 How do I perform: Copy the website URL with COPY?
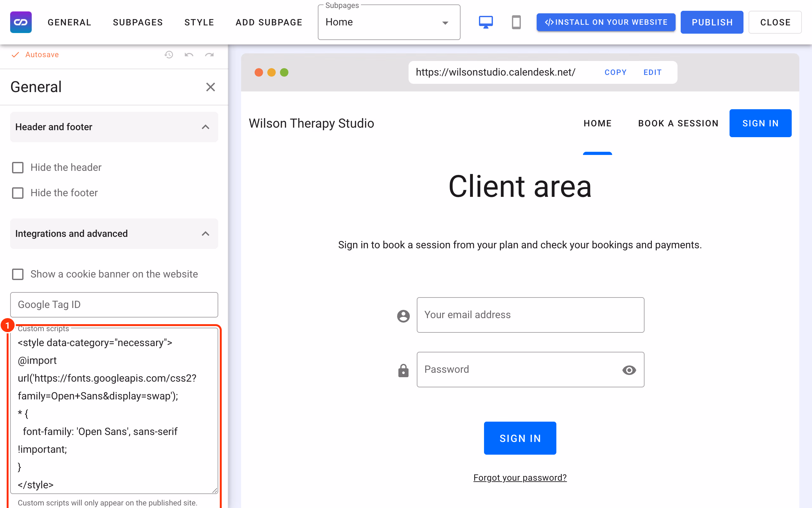point(615,72)
